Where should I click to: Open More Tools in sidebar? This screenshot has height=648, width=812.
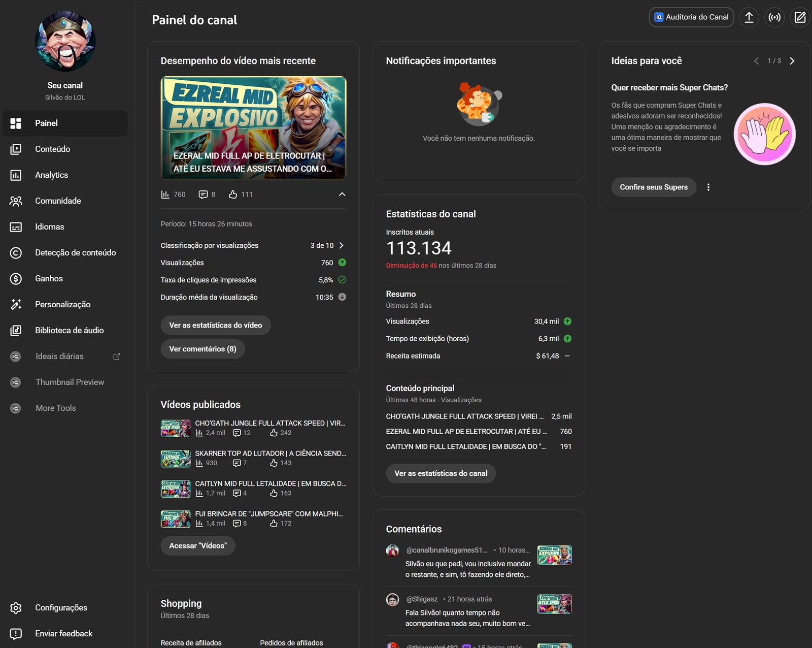pos(65,408)
